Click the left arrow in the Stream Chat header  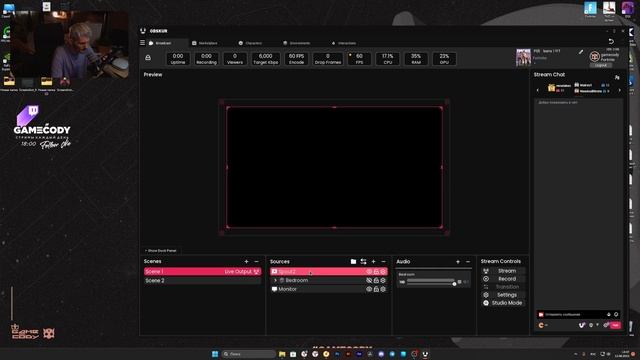tap(538, 90)
